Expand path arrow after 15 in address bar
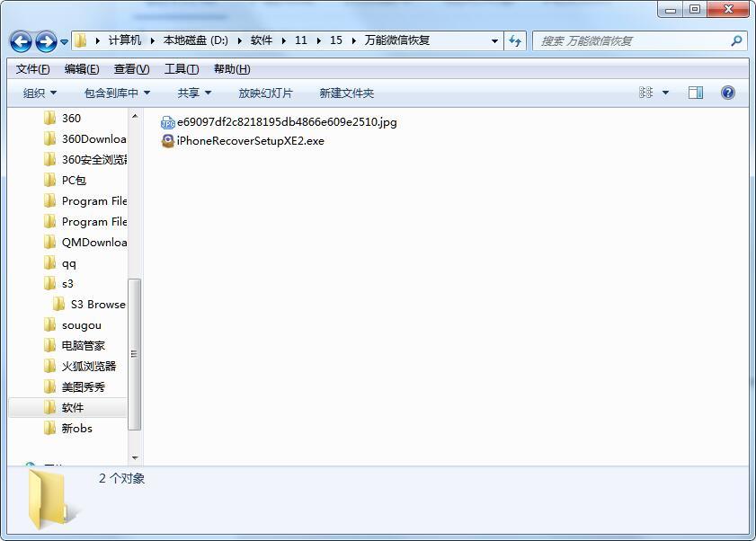This screenshot has height=541, width=756. click(354, 41)
